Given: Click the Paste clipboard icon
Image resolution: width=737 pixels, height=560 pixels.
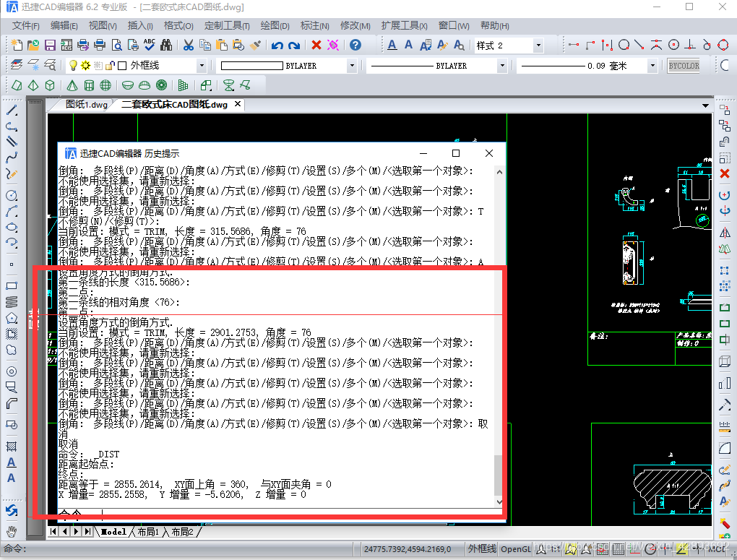Looking at the screenshot, I should point(222,45).
